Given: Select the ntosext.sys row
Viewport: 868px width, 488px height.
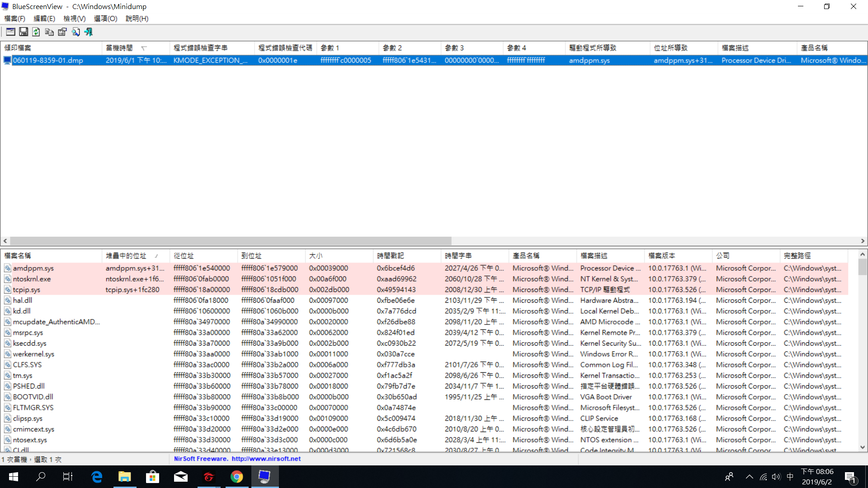Looking at the screenshot, I should (x=424, y=440).
